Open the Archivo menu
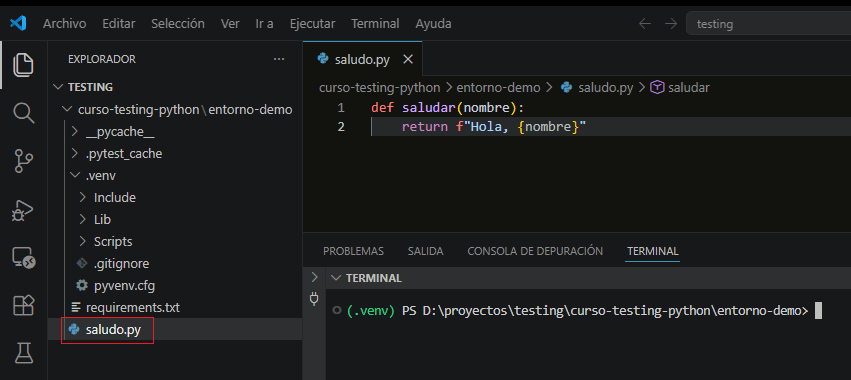The image size is (851, 380). 65,24
